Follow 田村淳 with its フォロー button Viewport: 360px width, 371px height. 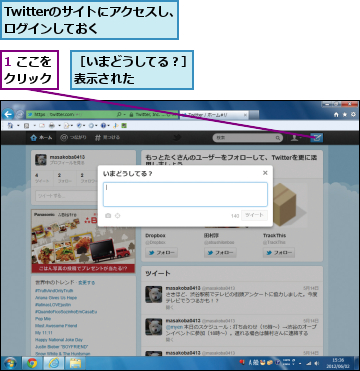click(220, 253)
